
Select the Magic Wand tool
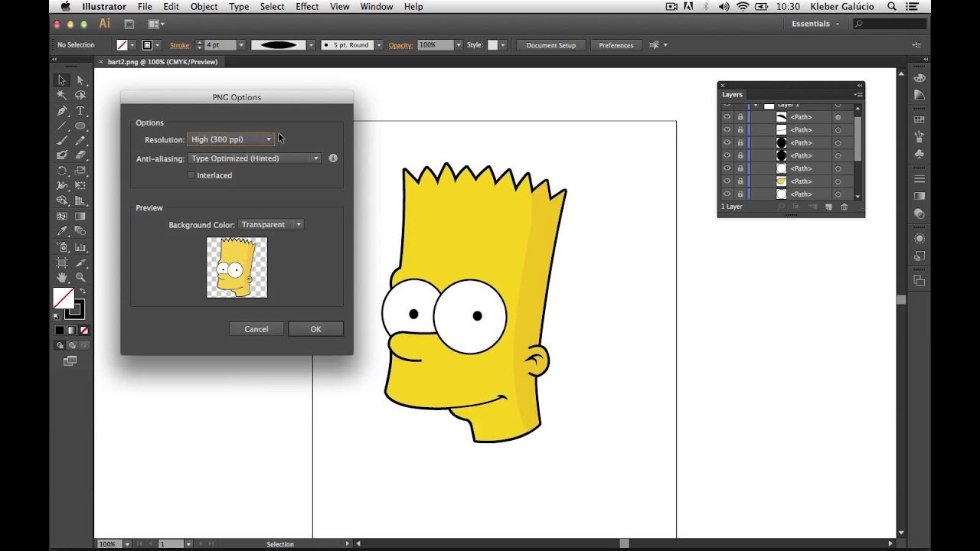[62, 95]
